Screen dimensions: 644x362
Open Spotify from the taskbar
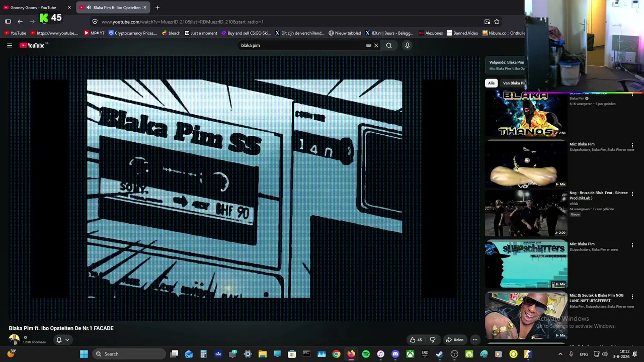coord(366,354)
